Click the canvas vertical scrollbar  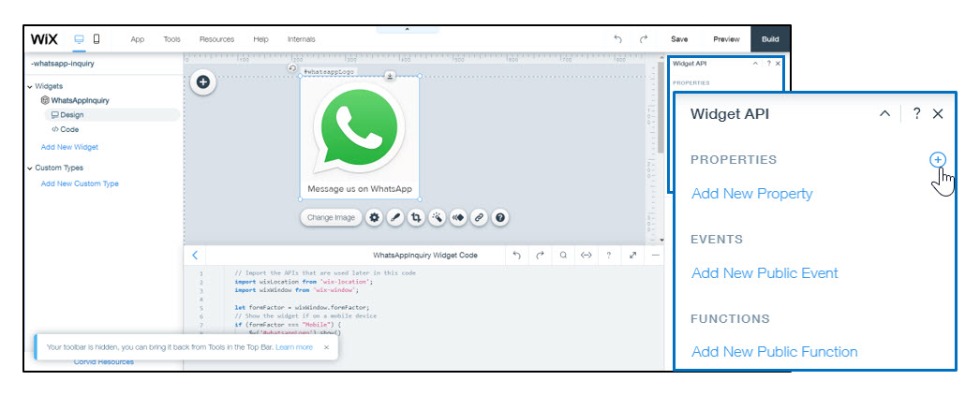[x=661, y=108]
